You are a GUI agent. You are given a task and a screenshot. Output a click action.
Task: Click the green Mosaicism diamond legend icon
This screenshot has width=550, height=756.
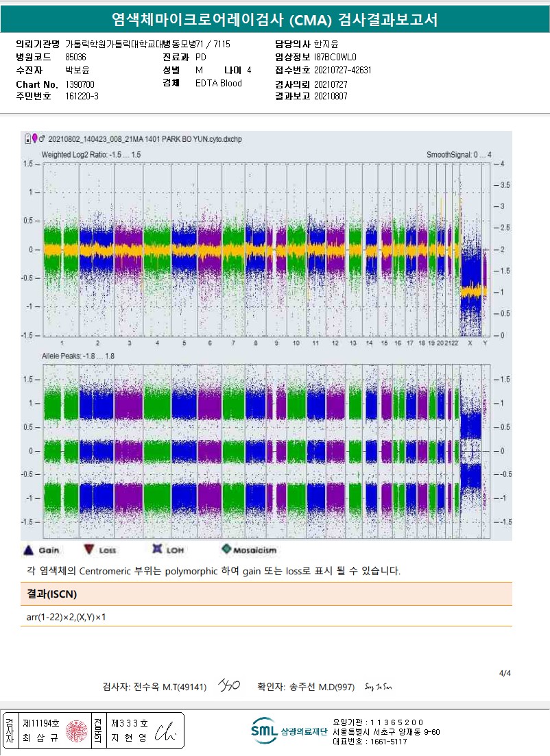coord(226,548)
